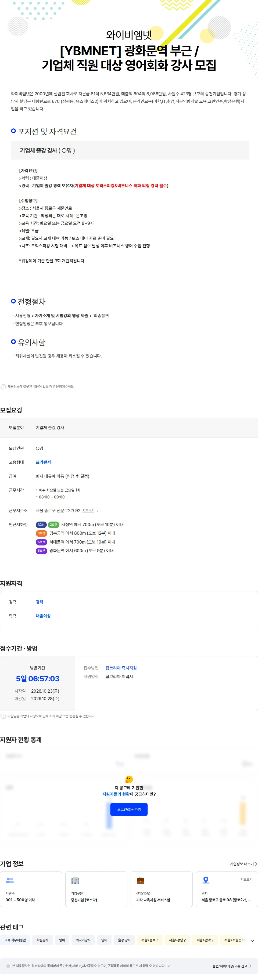Screen dimensions: 258x980
Task: Select the 교육 직무채용관 tag
Action: click(x=15, y=940)
